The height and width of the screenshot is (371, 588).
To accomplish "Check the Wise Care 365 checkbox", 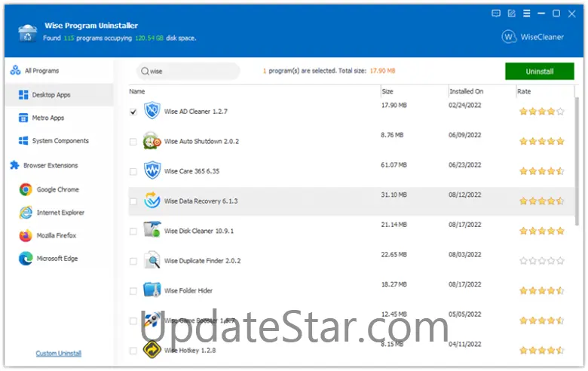I will coord(133,171).
